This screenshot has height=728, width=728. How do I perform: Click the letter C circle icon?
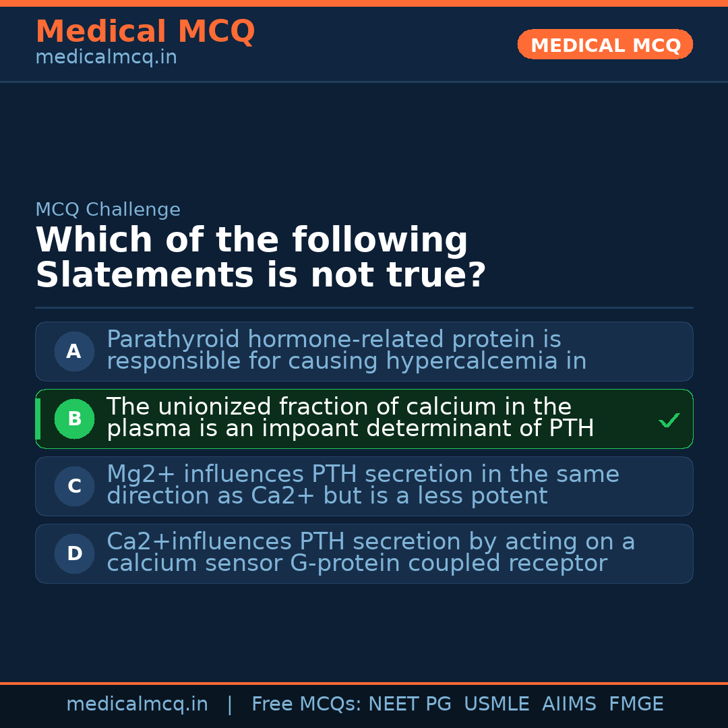tap(74, 486)
